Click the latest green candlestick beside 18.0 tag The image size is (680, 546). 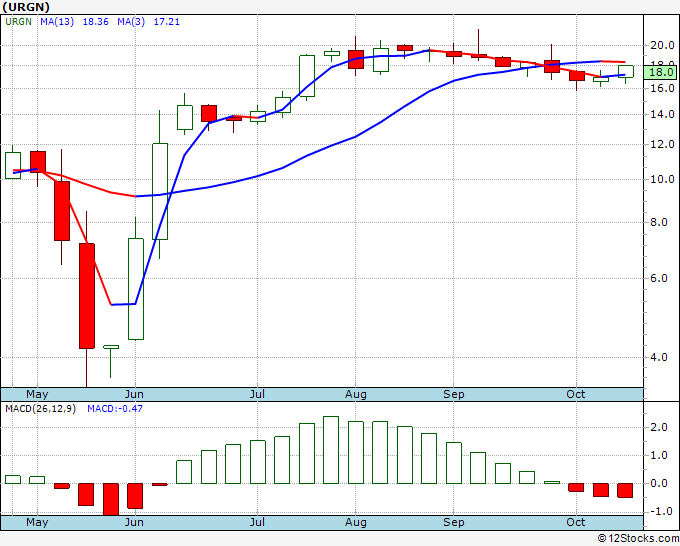(x=626, y=71)
